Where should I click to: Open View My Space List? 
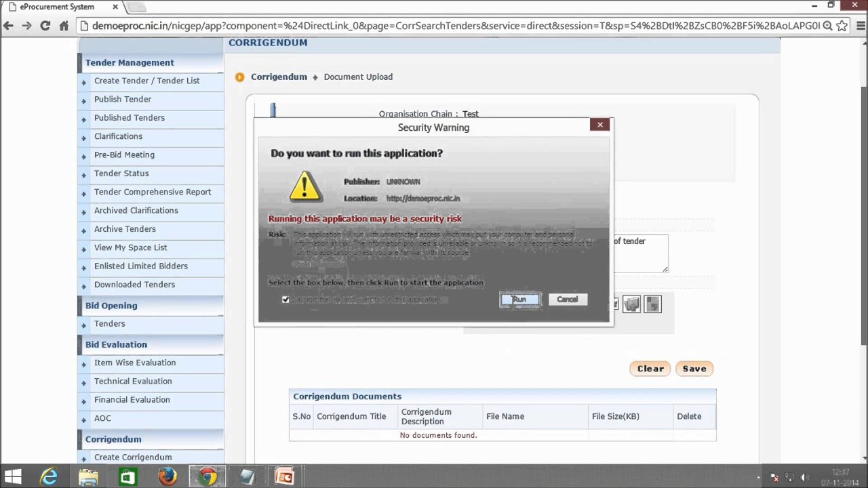130,247
